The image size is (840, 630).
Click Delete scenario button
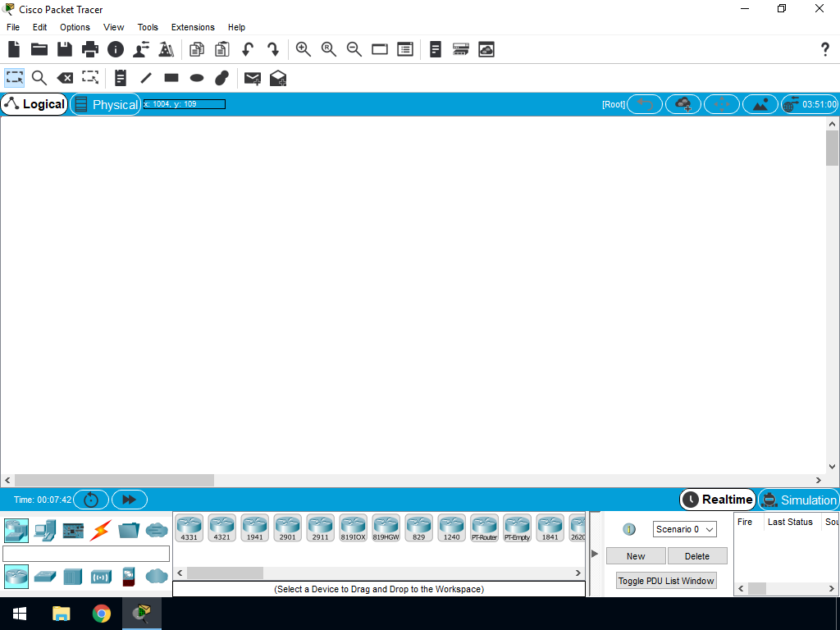click(x=697, y=556)
